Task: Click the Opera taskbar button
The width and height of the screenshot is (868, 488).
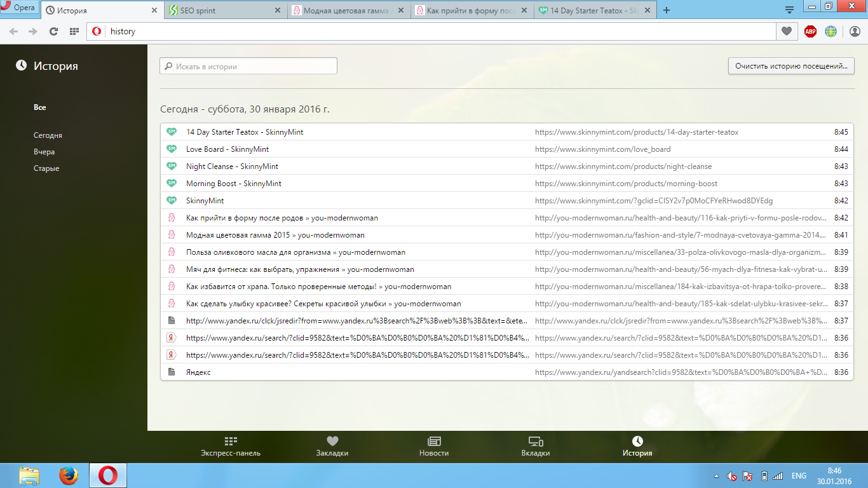Action: (107, 475)
